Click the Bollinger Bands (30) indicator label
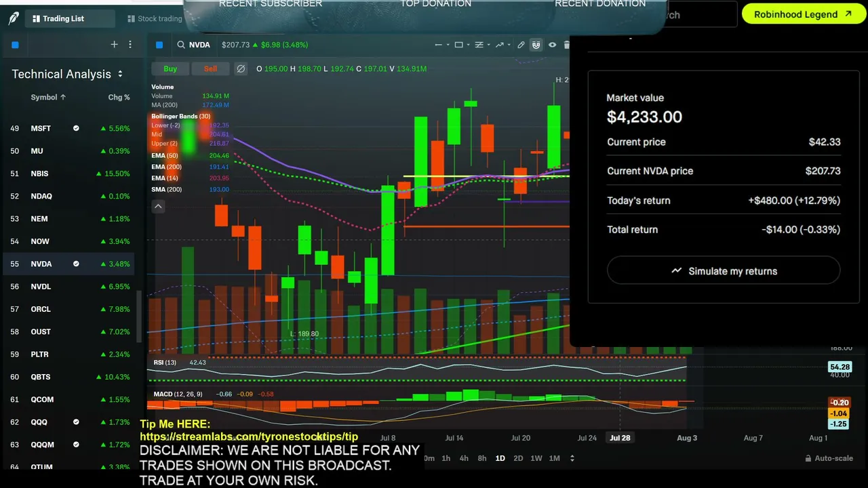The width and height of the screenshot is (868, 488). click(x=180, y=116)
